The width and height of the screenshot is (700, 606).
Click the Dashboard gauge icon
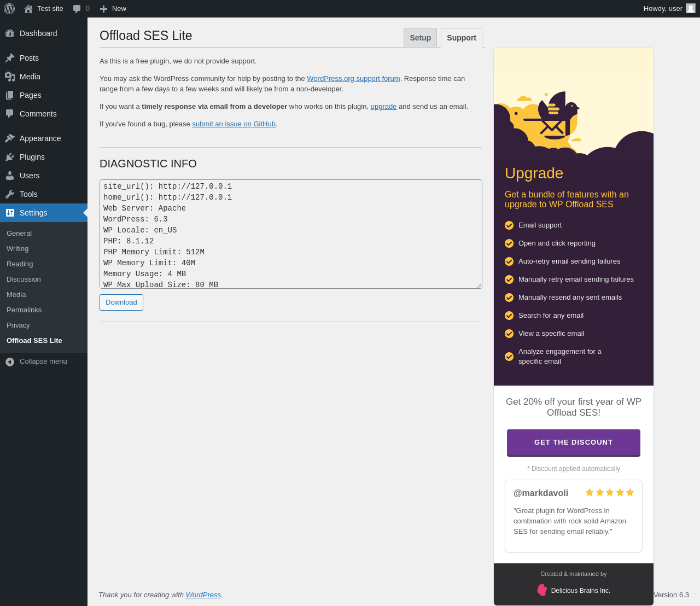(x=10, y=33)
